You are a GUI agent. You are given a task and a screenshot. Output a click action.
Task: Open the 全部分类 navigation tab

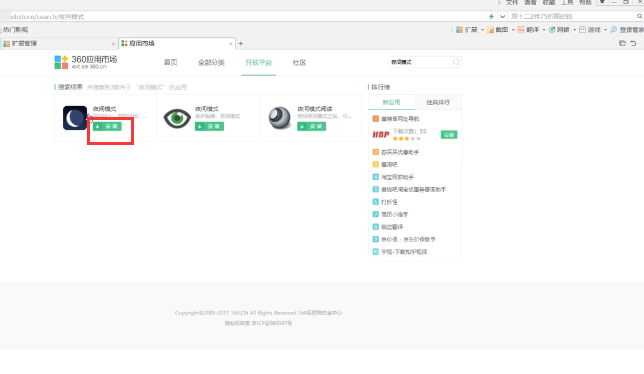(x=211, y=62)
